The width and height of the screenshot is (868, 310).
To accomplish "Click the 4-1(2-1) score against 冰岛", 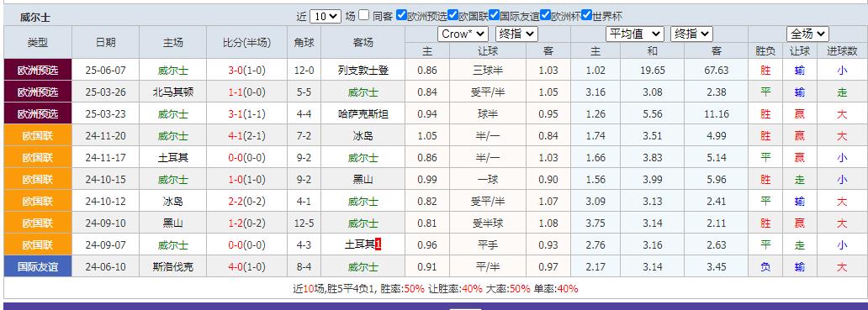I will (247, 136).
